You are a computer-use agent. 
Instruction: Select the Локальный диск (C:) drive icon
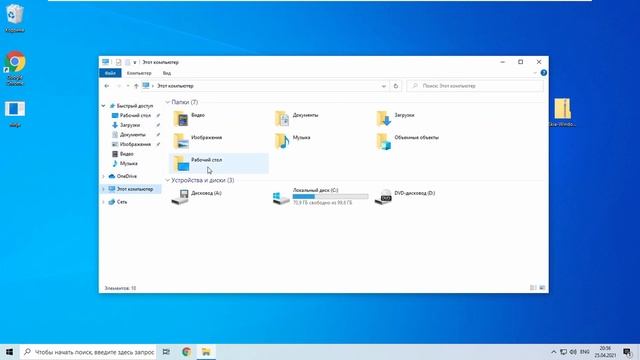click(x=281, y=198)
